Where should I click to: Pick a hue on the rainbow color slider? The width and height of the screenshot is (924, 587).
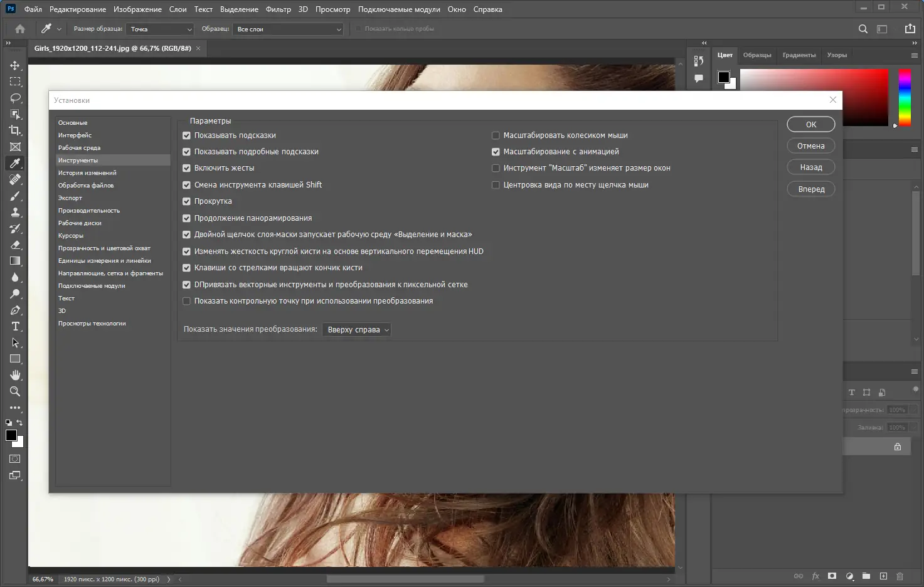click(905, 97)
